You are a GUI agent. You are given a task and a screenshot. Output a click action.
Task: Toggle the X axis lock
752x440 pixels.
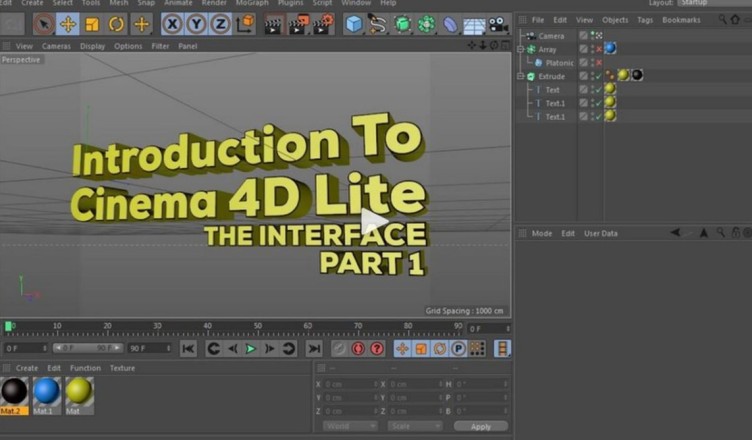click(172, 24)
